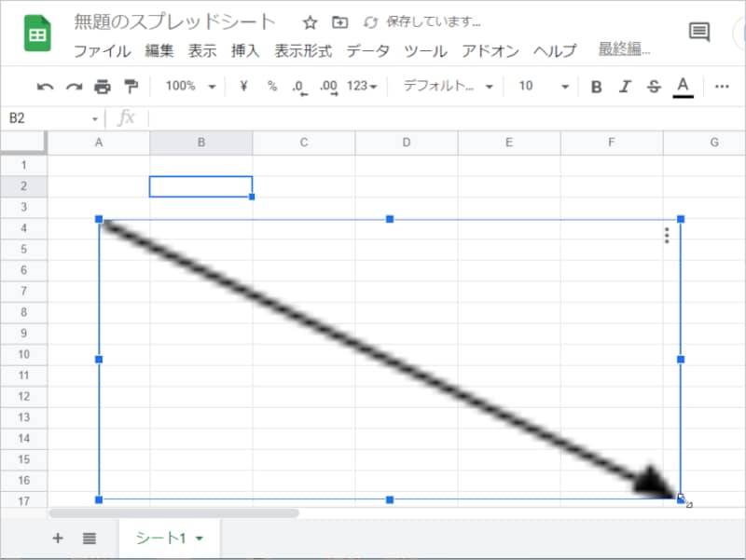Click the print icon

[x=101, y=86]
